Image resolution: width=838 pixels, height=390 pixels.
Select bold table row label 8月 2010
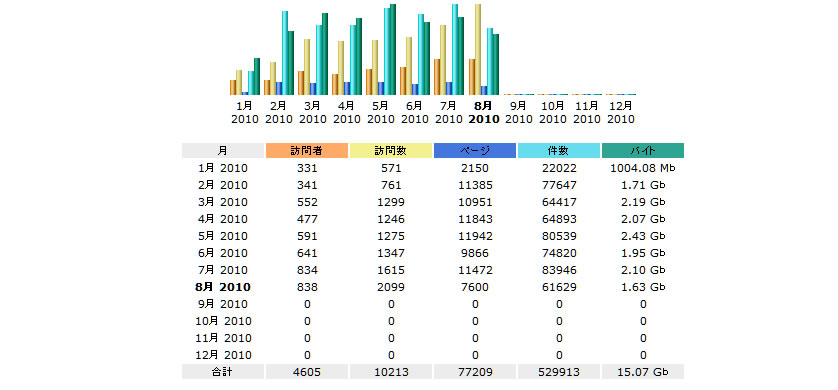point(223,287)
